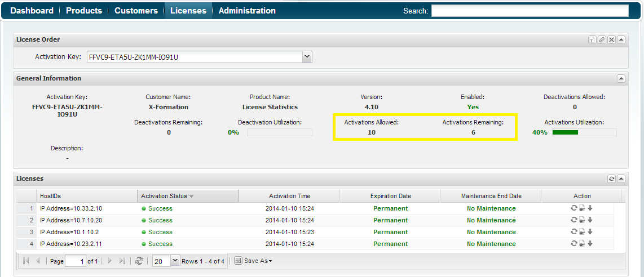Download the license for IP 10.7.10.20
Viewport: 644px width, 277px height.
590,220
